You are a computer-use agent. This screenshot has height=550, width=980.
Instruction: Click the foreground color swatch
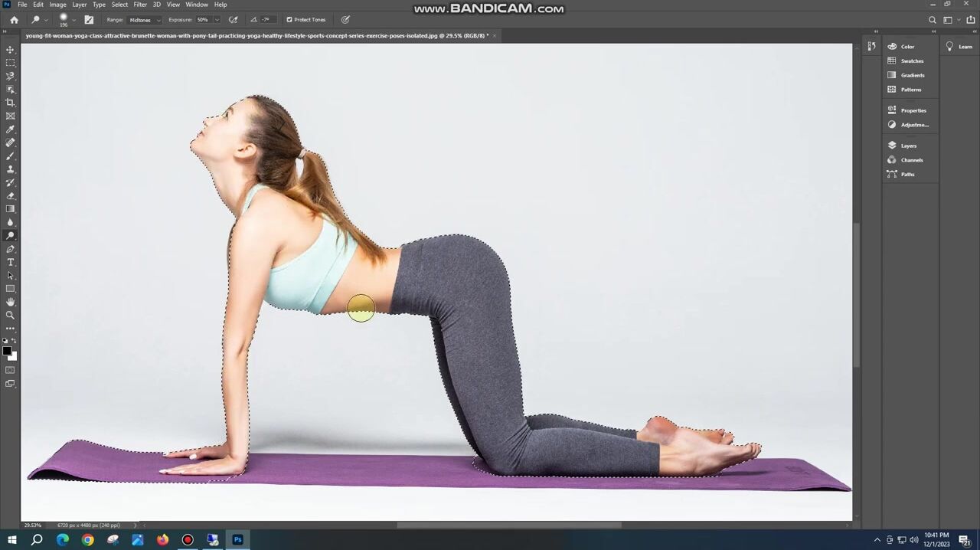click(6, 351)
